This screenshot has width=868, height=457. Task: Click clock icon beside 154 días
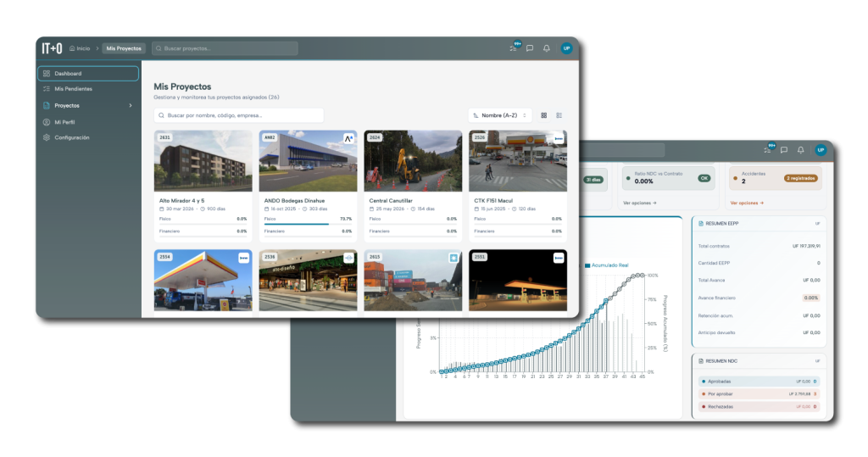[413, 209]
